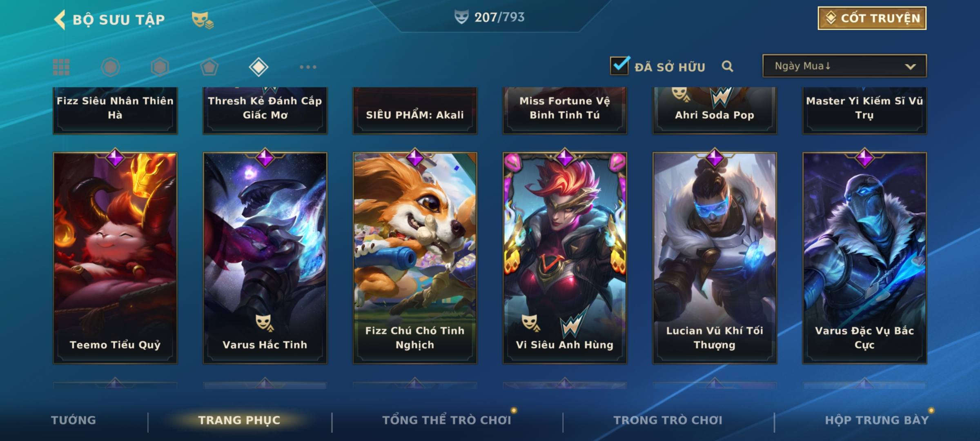Select the pentagon rarity filter icon
Viewport: 980px width, 441px height.
coord(209,67)
